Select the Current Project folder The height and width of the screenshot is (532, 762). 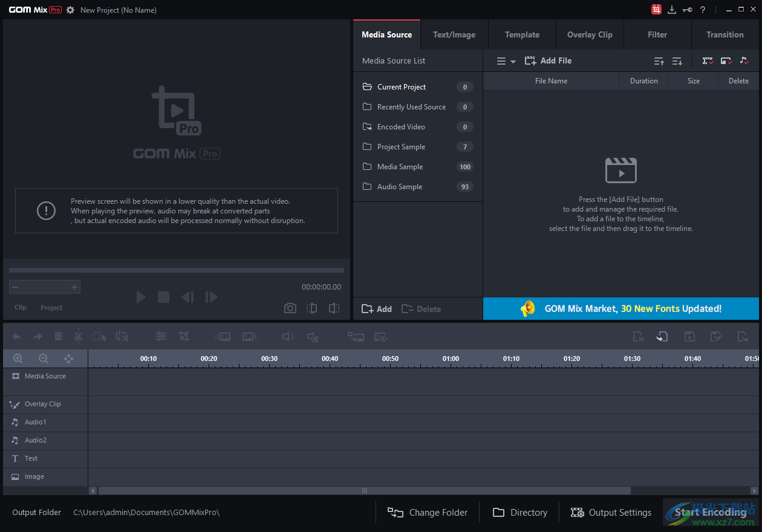[x=418, y=87]
